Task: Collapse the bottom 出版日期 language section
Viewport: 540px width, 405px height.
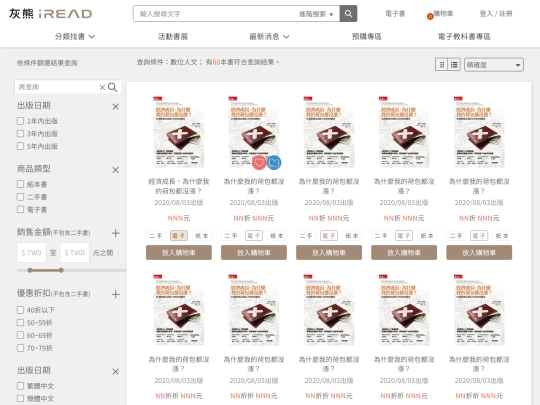Action: click(x=115, y=372)
